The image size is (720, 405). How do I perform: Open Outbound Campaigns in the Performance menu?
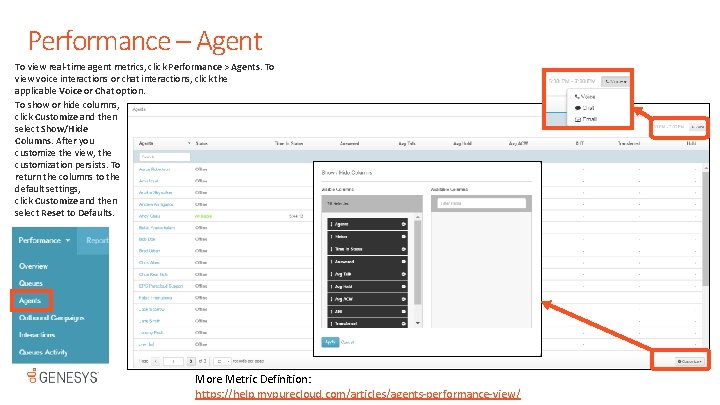click(x=51, y=317)
